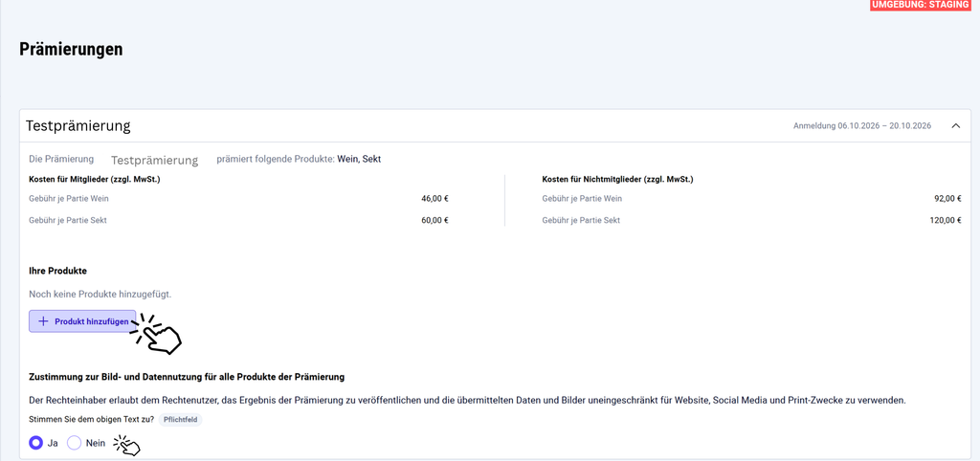The height and width of the screenshot is (461, 980).
Task: Select the Nein radio button
Action: (x=75, y=443)
